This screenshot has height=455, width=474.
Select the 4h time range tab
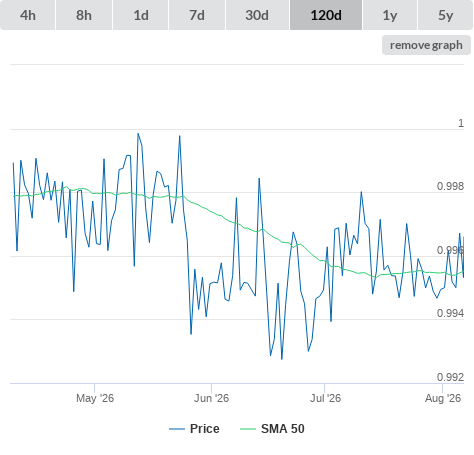(27, 15)
